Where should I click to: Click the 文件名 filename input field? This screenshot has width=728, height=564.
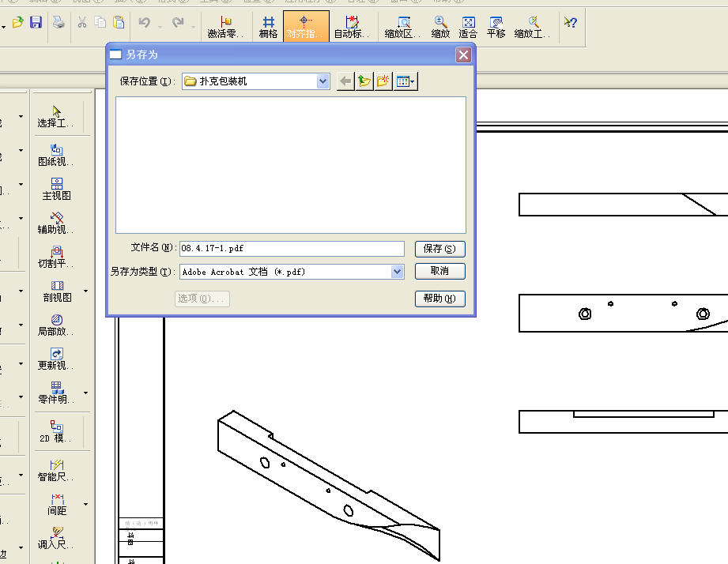pos(292,249)
